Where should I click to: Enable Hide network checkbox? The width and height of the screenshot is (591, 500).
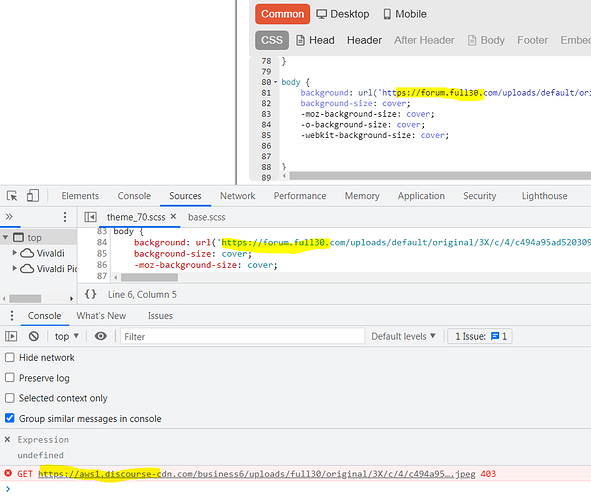(10, 357)
